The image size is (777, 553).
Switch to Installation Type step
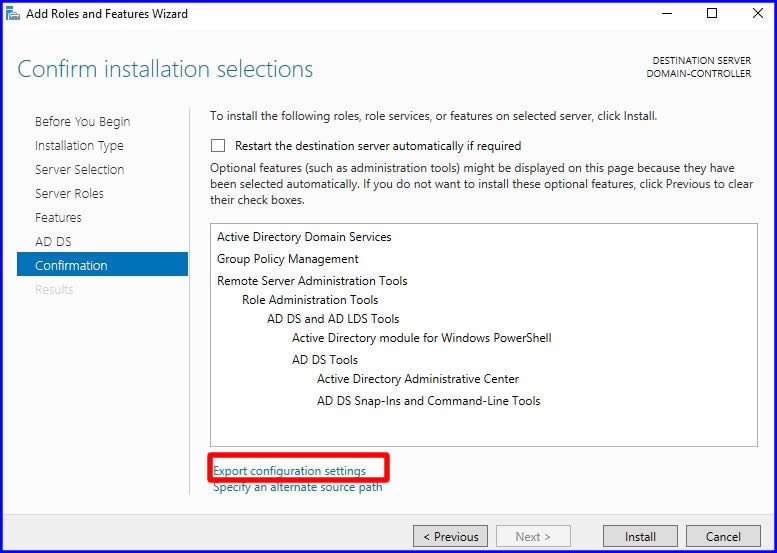[79, 145]
